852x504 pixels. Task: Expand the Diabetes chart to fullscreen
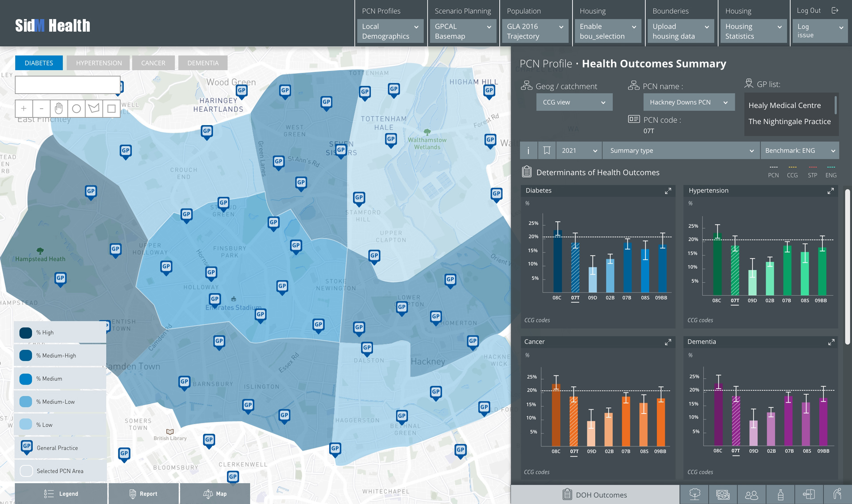668,191
